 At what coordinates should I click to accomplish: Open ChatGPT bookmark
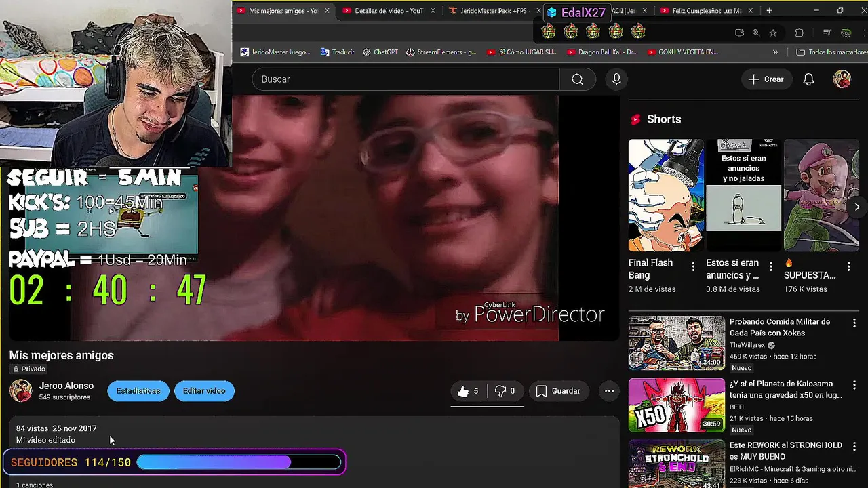(380, 52)
